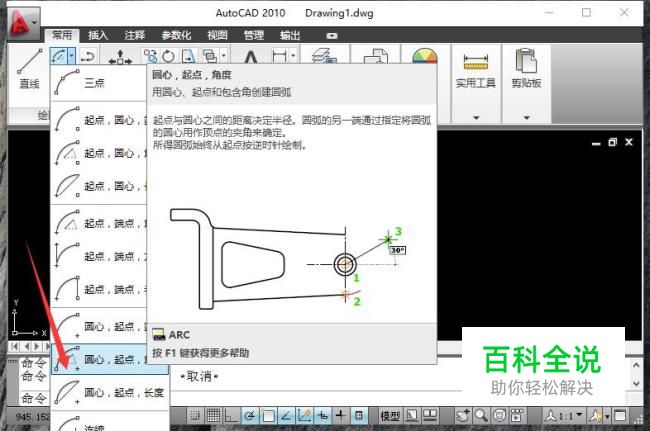Screen dimensions: 650x431
Task: Click the clean screen icon
Action: coord(620,416)
